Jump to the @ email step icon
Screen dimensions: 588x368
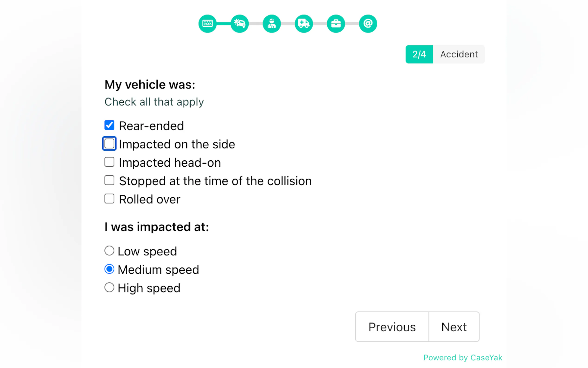coord(368,24)
